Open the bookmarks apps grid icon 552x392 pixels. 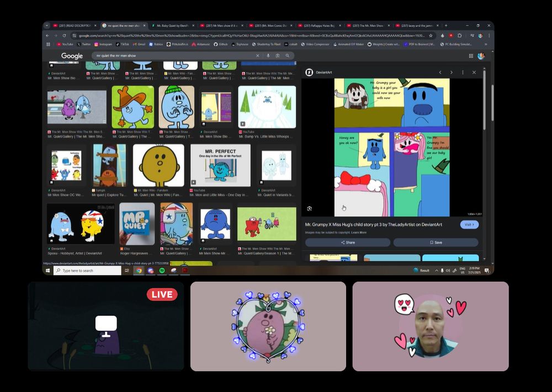[48, 44]
